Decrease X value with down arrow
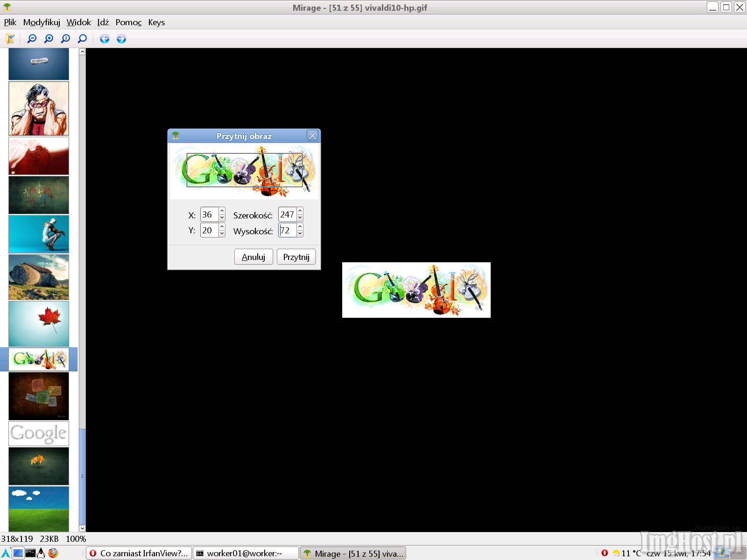747x560 pixels. (222, 218)
